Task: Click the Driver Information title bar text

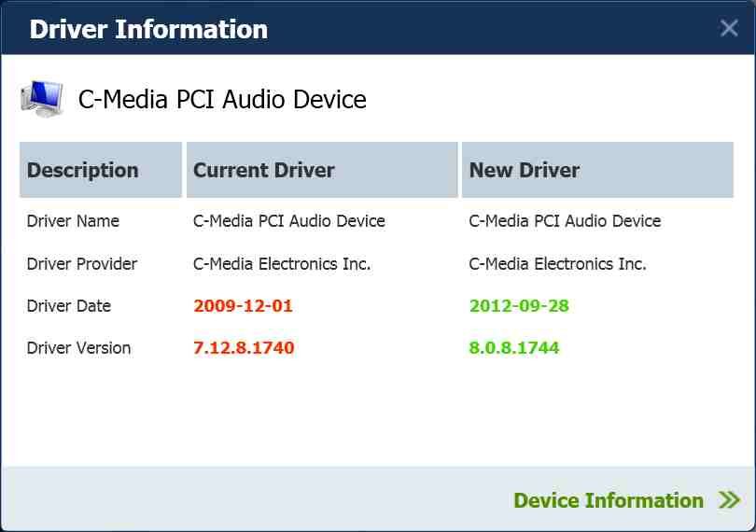Action: pos(148,29)
